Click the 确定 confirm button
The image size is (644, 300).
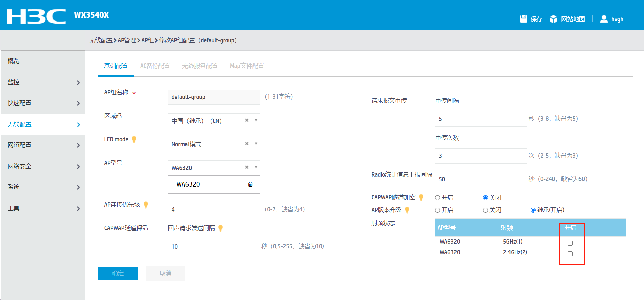pyautogui.click(x=118, y=273)
